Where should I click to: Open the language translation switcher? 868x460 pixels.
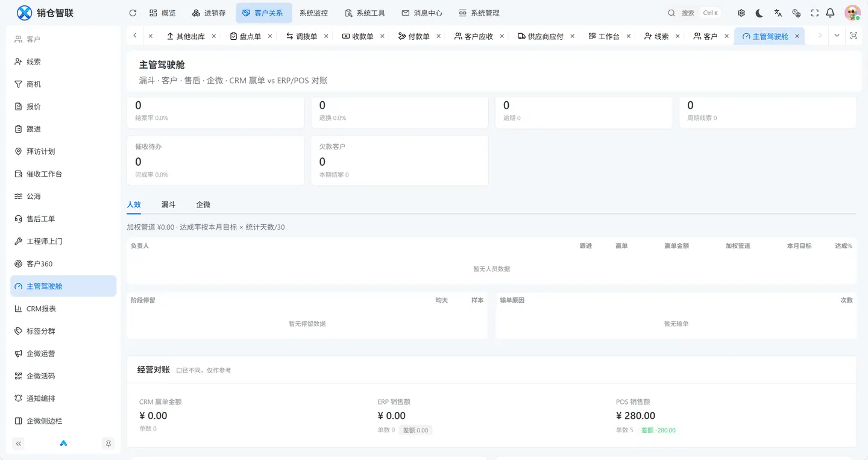coord(778,13)
